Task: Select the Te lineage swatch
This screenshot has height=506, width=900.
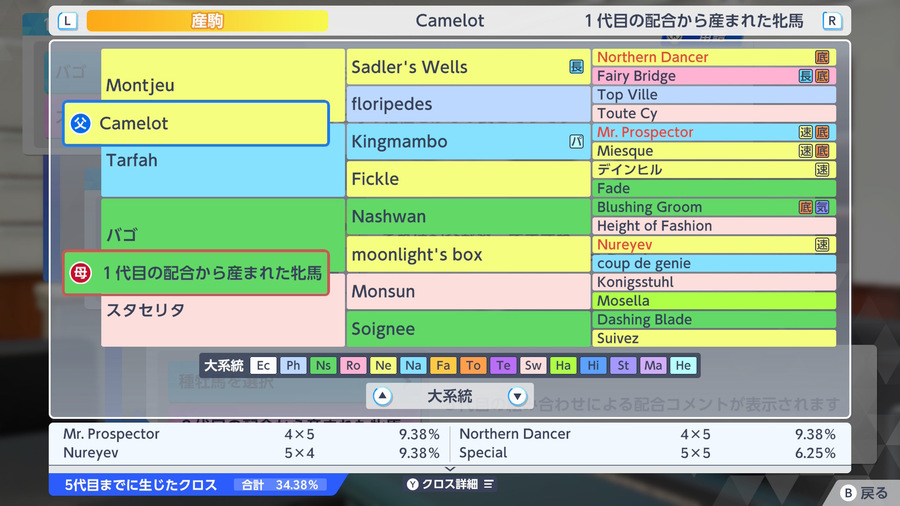Action: coord(503,365)
